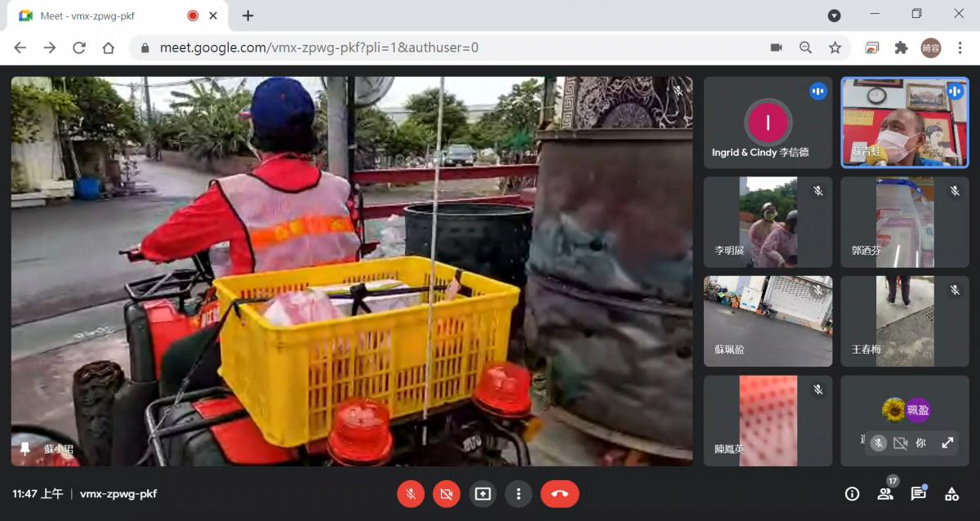Bookmark this page with the star icon
This screenshot has width=980, height=521.
tap(835, 47)
